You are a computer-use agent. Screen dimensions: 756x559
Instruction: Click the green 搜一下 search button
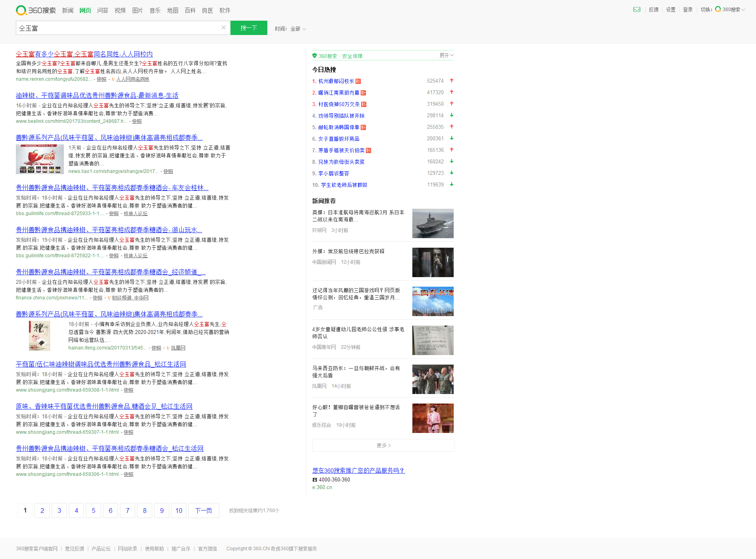click(249, 28)
